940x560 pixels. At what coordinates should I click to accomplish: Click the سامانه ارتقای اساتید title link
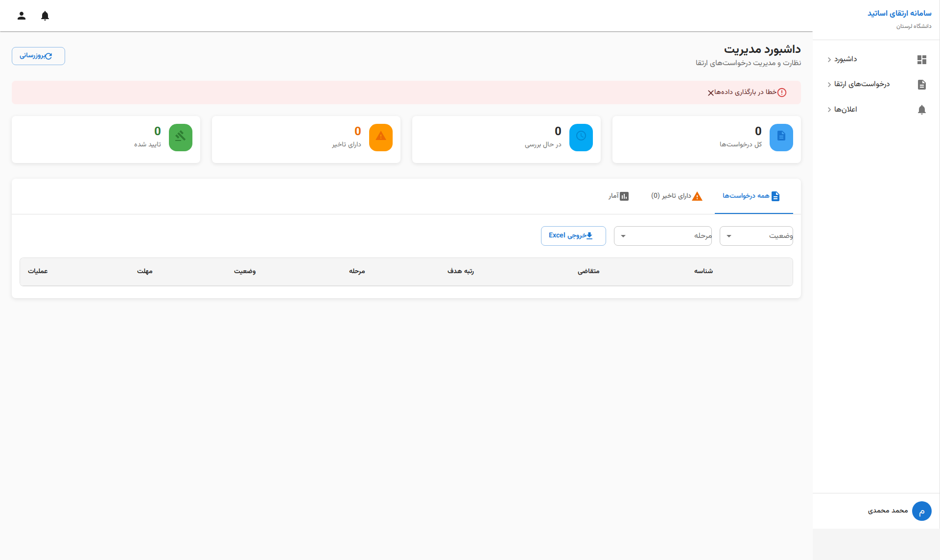click(899, 13)
